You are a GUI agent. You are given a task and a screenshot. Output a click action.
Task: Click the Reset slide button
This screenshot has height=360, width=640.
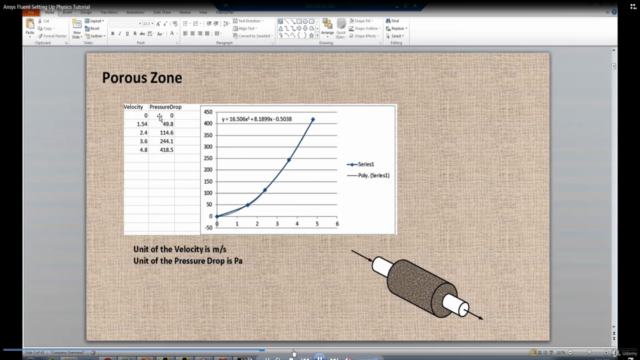92,29
